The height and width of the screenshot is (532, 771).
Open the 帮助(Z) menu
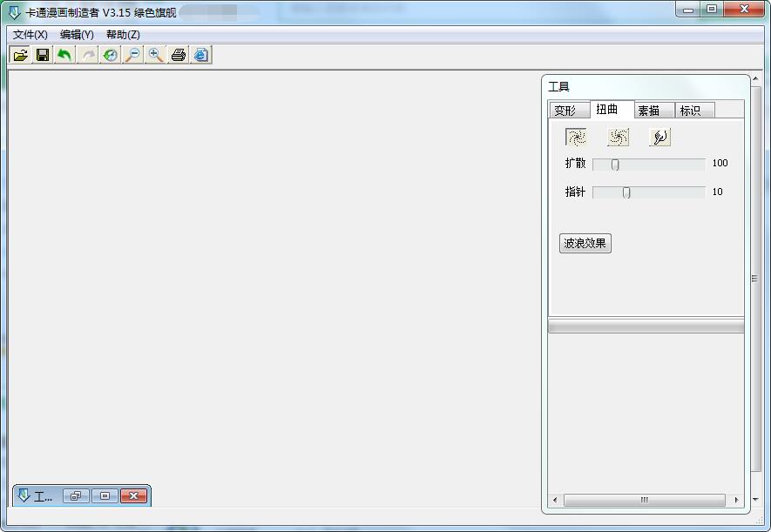[123, 35]
